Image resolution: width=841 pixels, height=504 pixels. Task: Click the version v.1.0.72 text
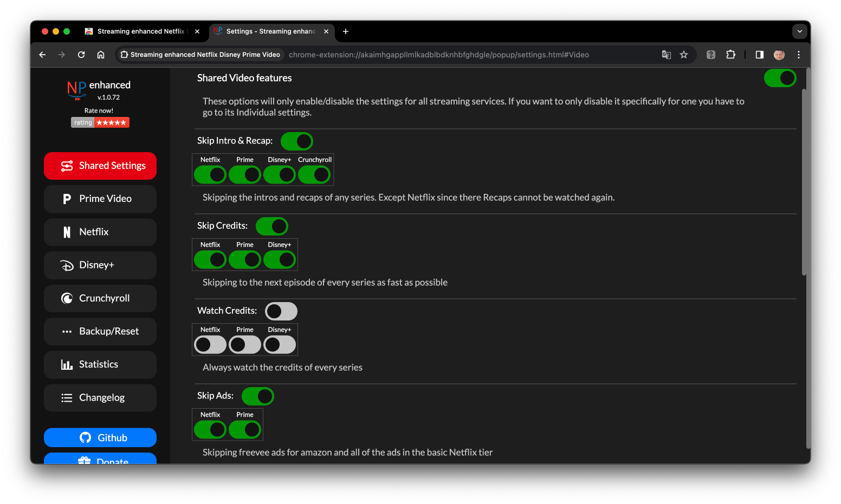(x=108, y=97)
